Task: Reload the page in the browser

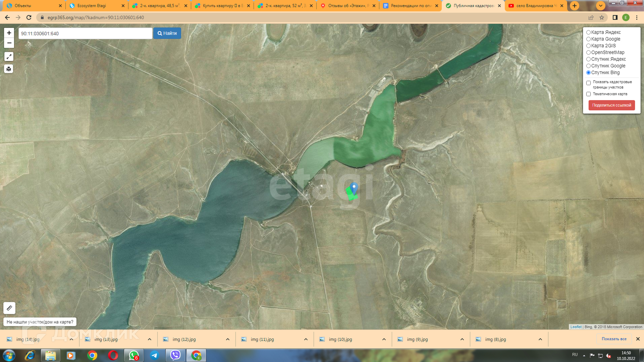Action: click(x=29, y=17)
